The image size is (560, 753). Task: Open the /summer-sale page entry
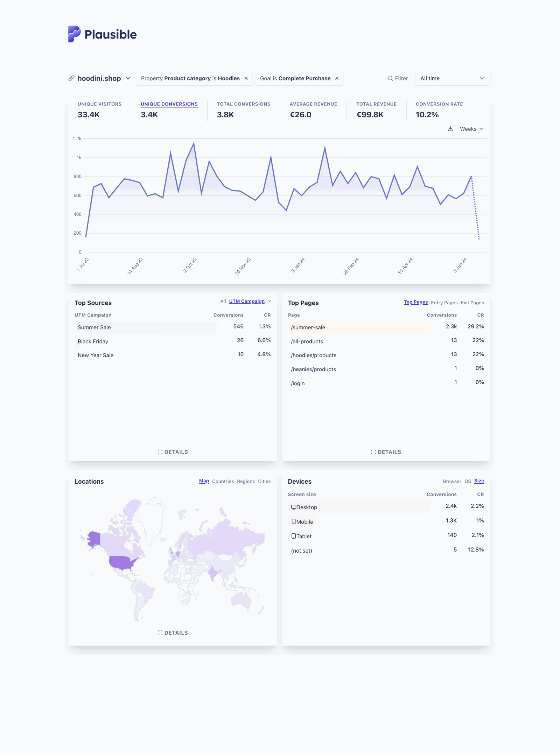coord(307,327)
